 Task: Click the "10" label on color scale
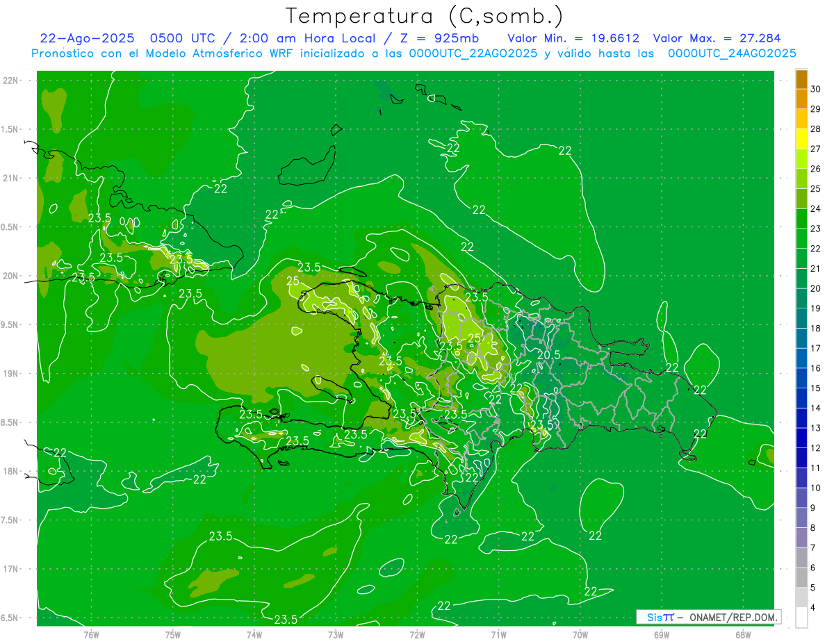[x=816, y=488]
